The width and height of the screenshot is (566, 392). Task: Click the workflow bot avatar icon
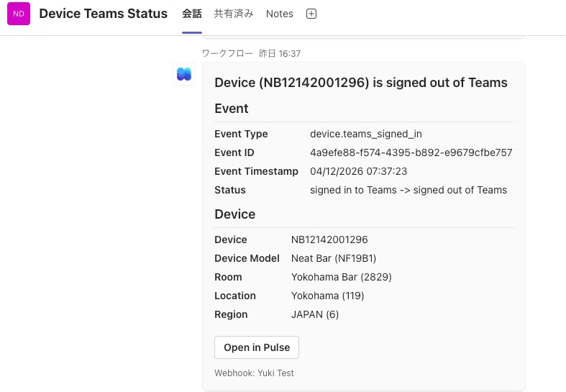(184, 74)
